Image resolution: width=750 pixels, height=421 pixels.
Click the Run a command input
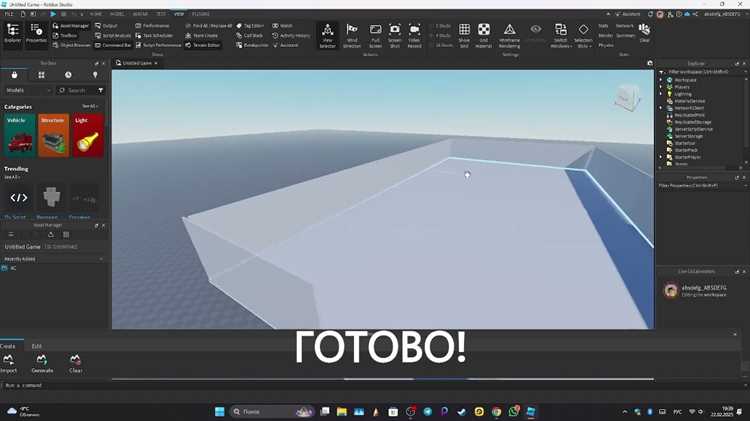(x=373, y=385)
